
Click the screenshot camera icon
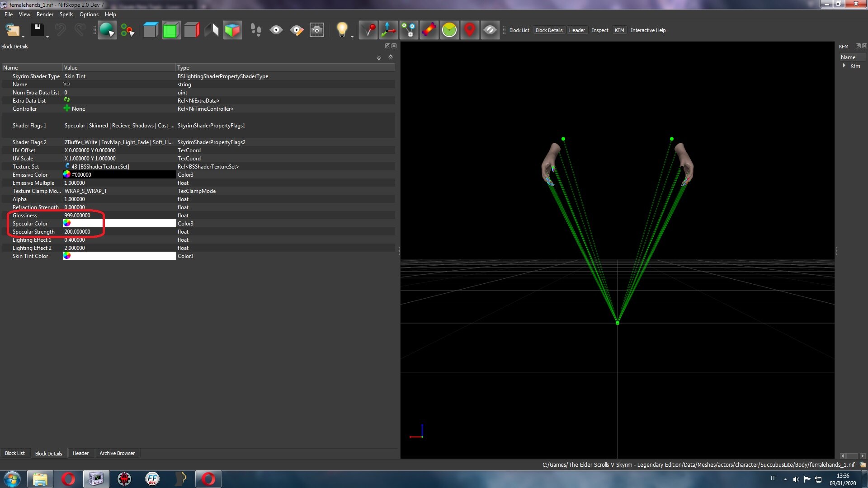pos(317,30)
